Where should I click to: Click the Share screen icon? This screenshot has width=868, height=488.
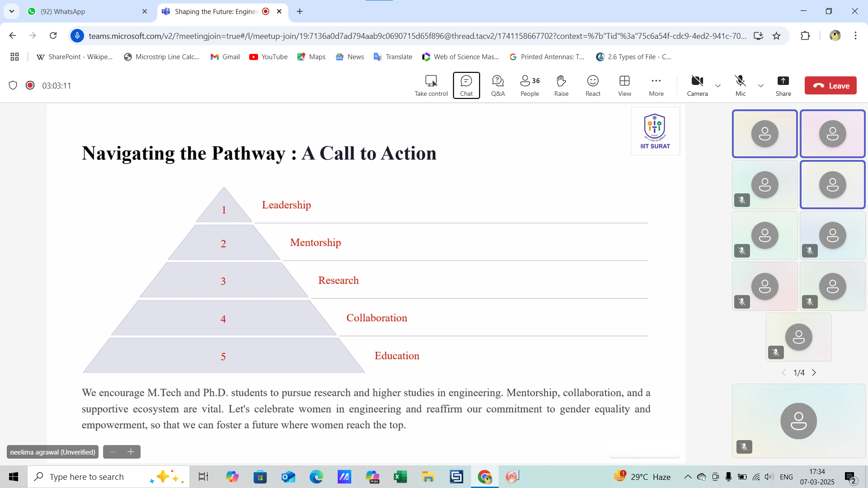pos(783,85)
